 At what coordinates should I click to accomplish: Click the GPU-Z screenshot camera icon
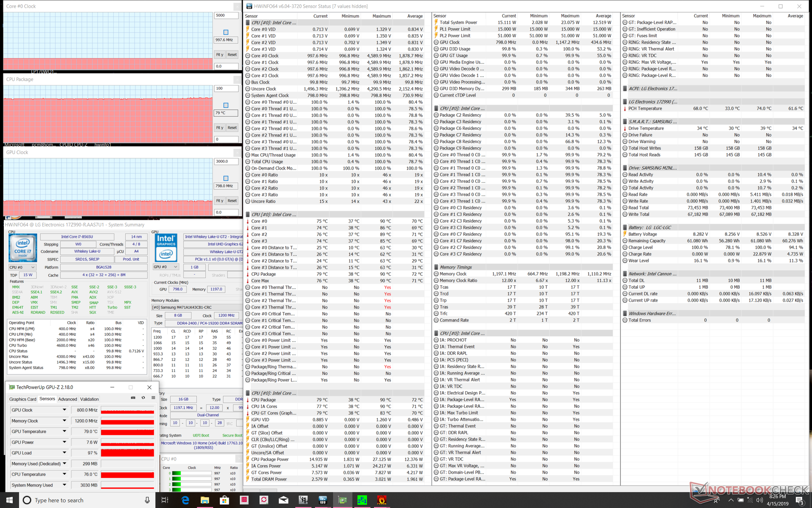tap(133, 398)
